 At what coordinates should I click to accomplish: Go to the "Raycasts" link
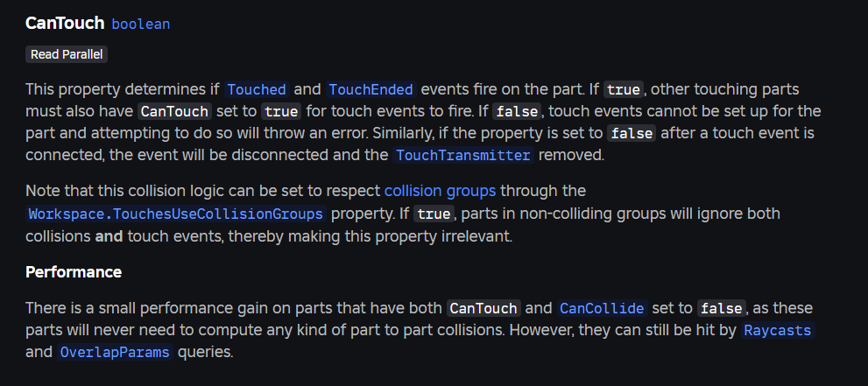[x=777, y=331]
